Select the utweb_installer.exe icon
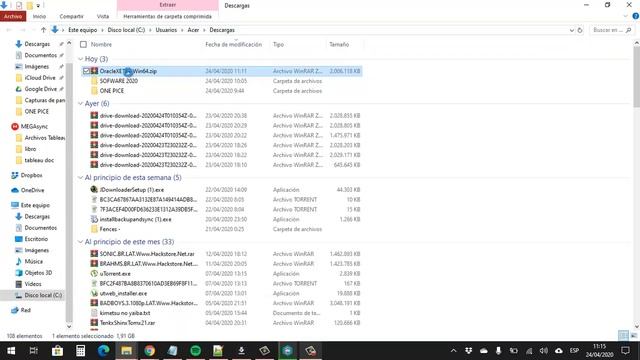640x360 pixels. tap(94, 293)
